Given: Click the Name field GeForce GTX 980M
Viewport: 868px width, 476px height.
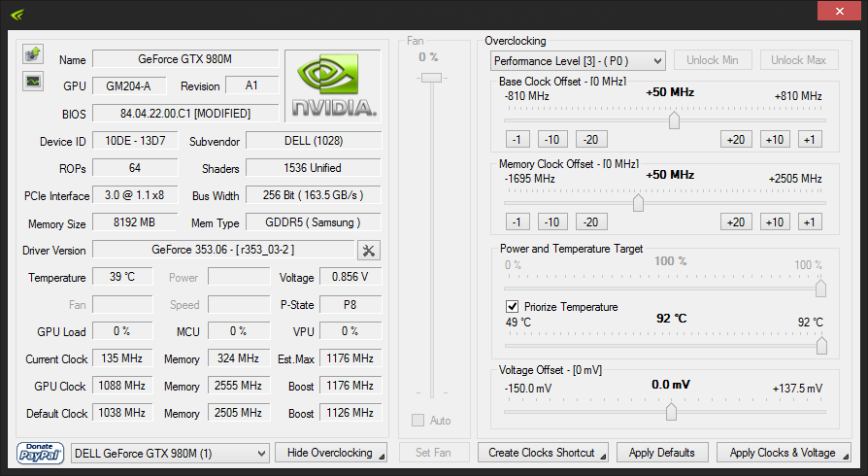Looking at the screenshot, I should tap(185, 58).
